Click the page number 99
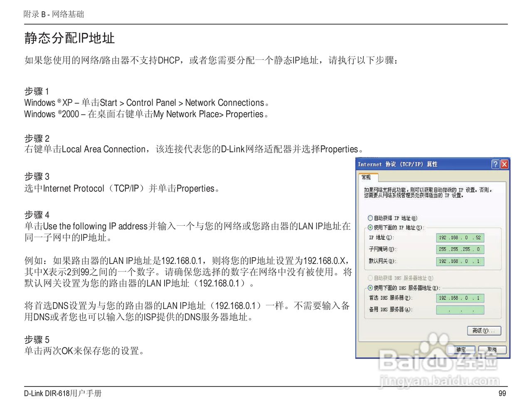Viewport: 532px width, 411px height. [x=502, y=393]
